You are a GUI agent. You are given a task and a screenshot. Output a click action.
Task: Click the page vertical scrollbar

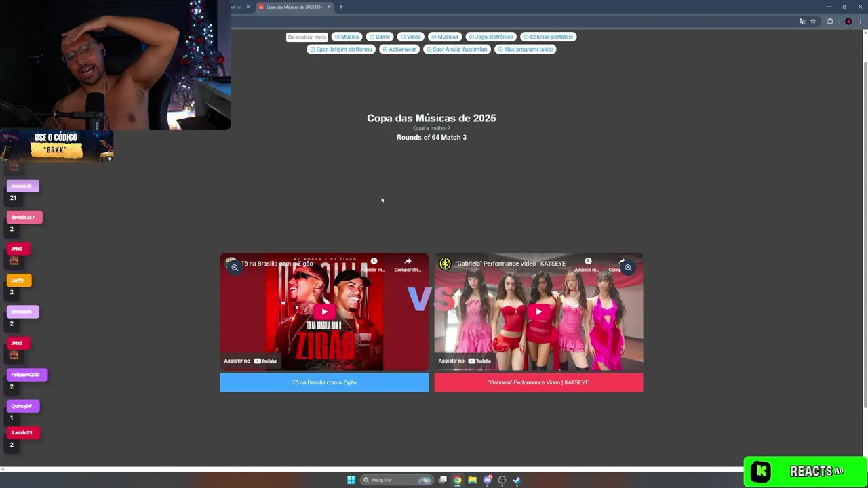pyautogui.click(x=865, y=234)
